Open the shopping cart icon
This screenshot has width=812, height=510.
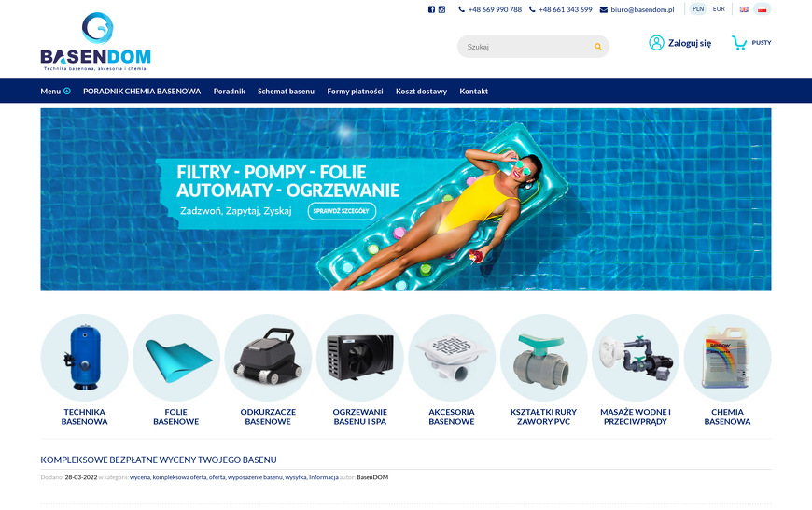click(739, 43)
